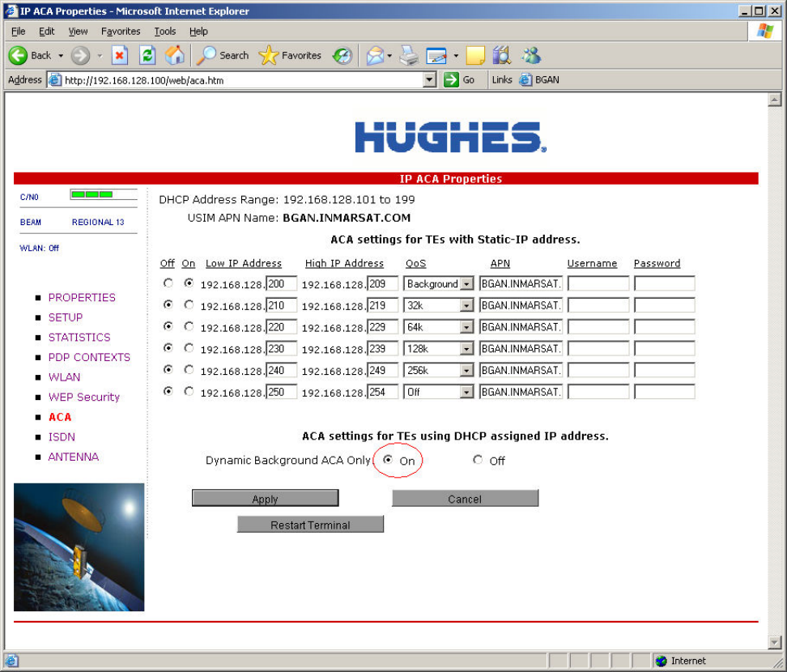This screenshot has width=787, height=672.
Task: Open the Back history dropdown arrow
Action: 61,55
